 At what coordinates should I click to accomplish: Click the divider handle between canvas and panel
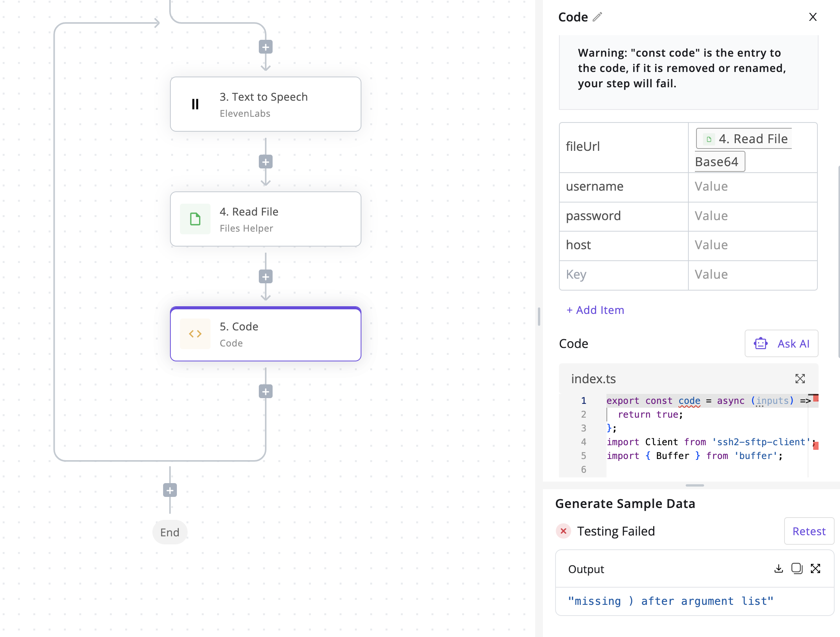539,316
